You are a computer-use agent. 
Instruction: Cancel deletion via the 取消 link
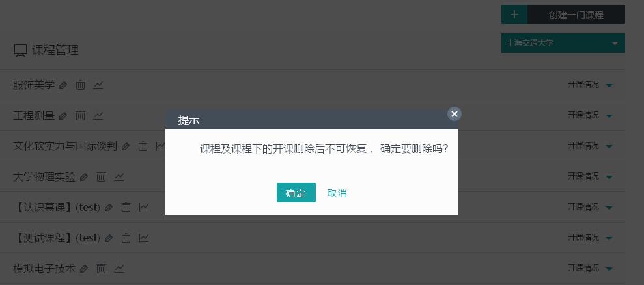(x=337, y=193)
